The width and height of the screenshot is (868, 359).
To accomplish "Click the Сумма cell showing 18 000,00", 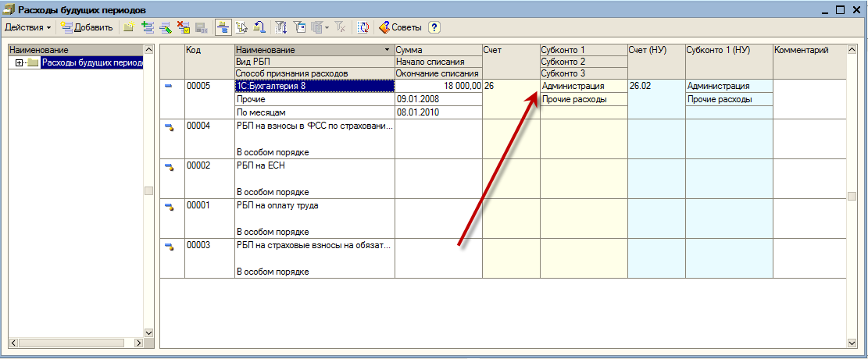I will pos(438,86).
